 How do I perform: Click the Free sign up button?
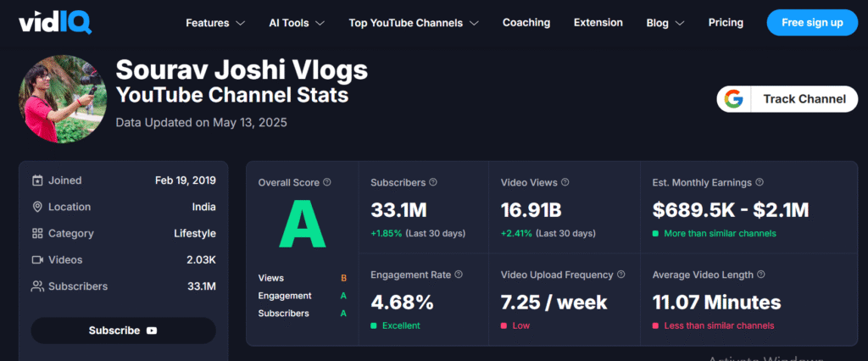tap(812, 23)
